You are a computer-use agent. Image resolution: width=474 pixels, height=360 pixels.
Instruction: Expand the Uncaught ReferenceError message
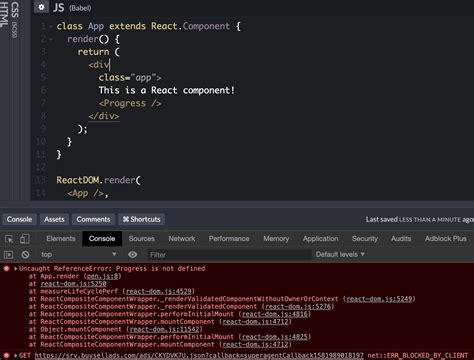pyautogui.click(x=15, y=269)
